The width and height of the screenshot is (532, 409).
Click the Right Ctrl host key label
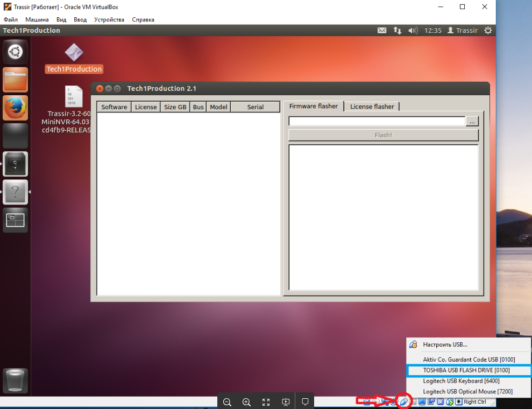click(474, 402)
